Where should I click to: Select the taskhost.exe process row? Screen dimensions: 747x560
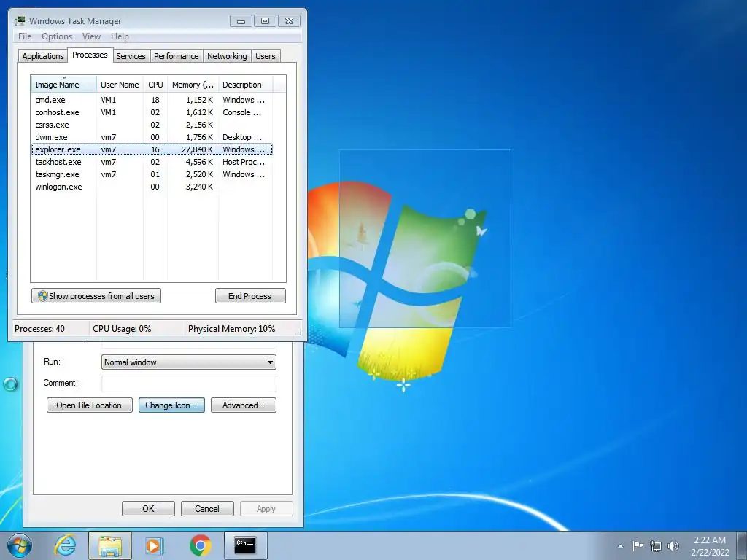click(x=152, y=162)
